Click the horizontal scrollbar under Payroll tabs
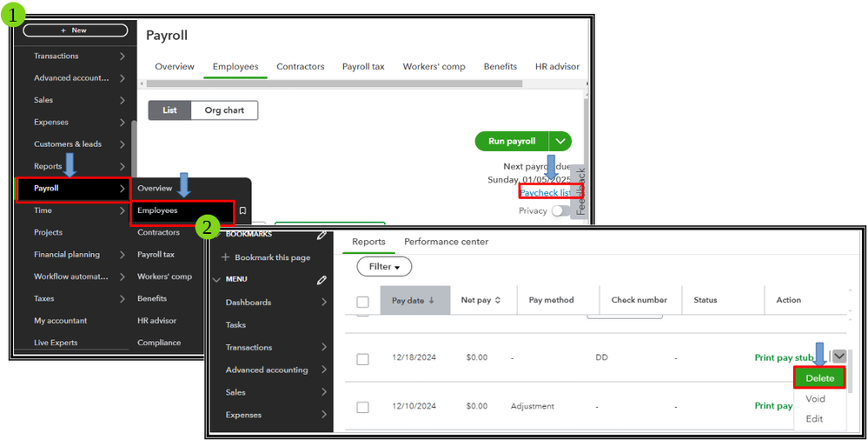The width and height of the screenshot is (868, 440). coord(335,83)
